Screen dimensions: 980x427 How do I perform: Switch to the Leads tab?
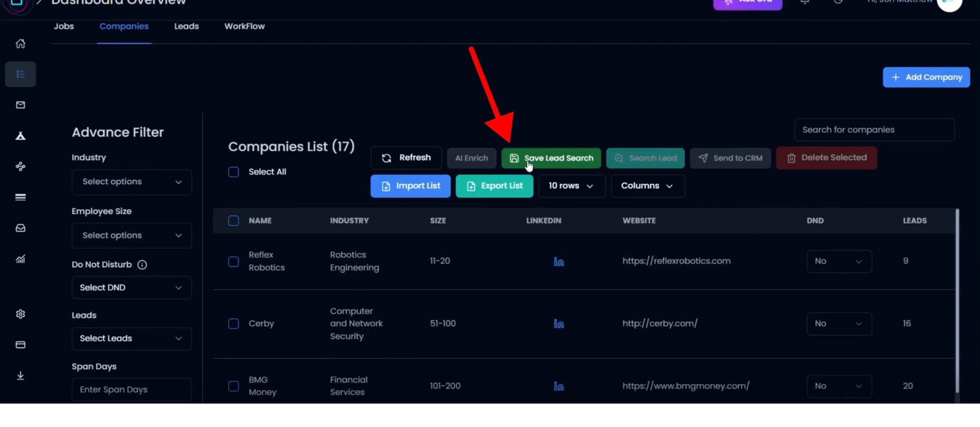pyautogui.click(x=186, y=26)
